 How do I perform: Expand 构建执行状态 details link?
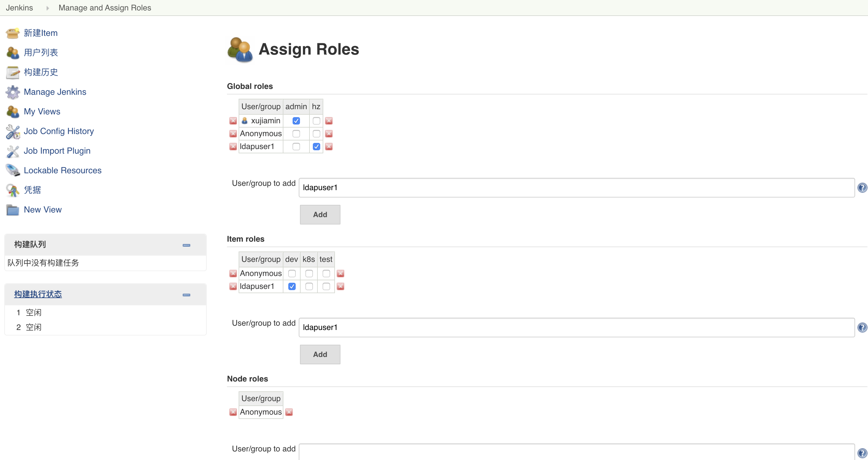38,294
